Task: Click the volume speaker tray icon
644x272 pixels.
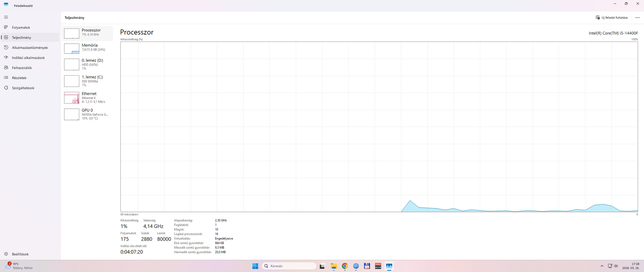Action: click(x=616, y=266)
